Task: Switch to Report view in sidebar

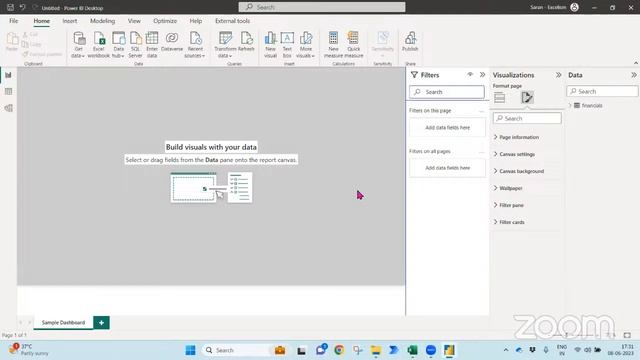Action: click(8, 75)
